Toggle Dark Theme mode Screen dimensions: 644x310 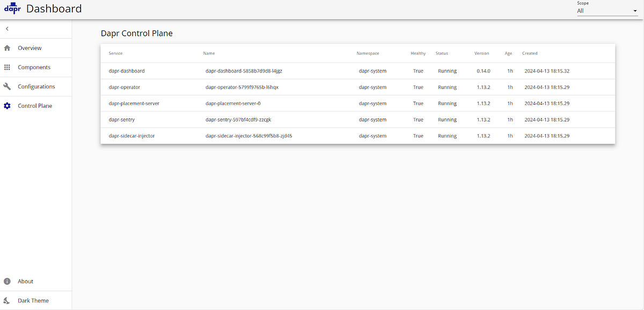click(34, 300)
